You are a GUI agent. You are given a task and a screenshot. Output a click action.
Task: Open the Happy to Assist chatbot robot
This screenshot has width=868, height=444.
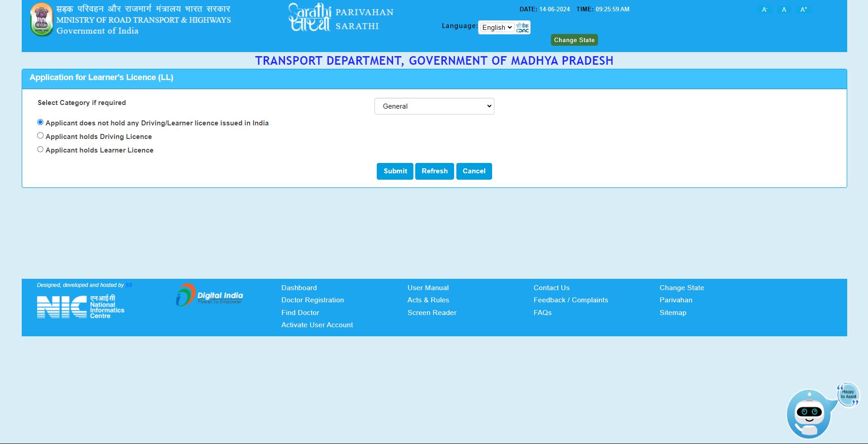point(809,414)
